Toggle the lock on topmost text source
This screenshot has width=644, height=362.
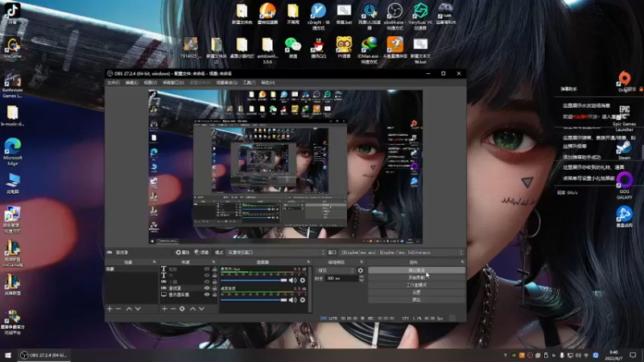click(214, 269)
